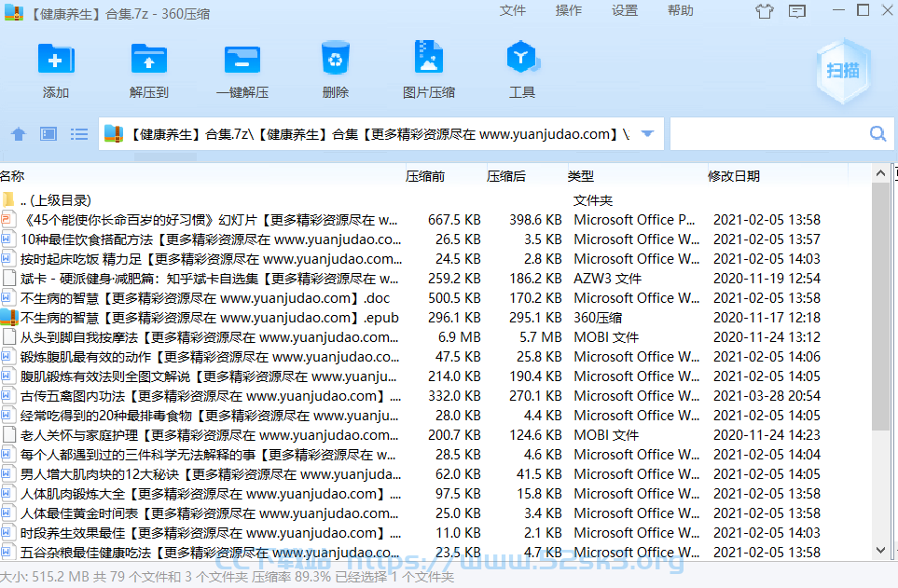
Task: Sort by the 名称 column header
Action: pyautogui.click(x=13, y=176)
